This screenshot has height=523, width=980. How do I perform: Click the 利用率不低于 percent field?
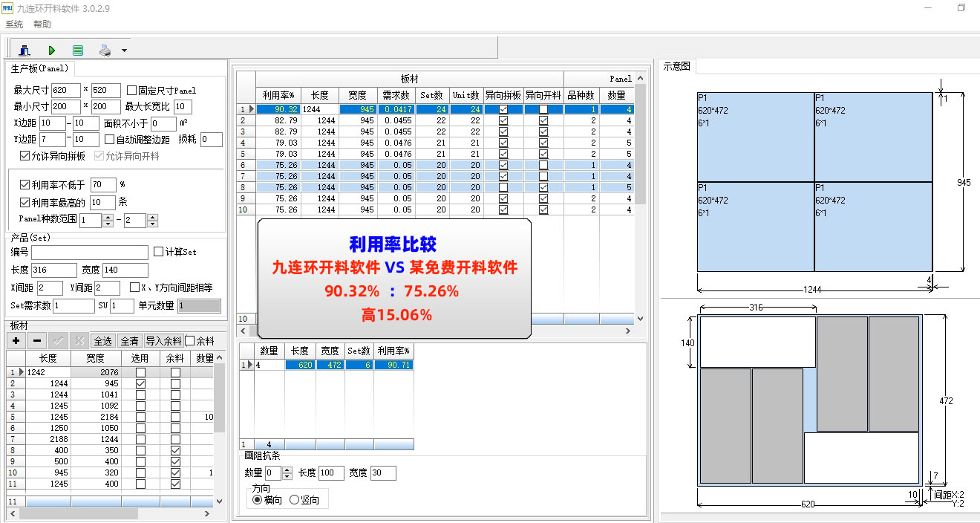(103, 184)
